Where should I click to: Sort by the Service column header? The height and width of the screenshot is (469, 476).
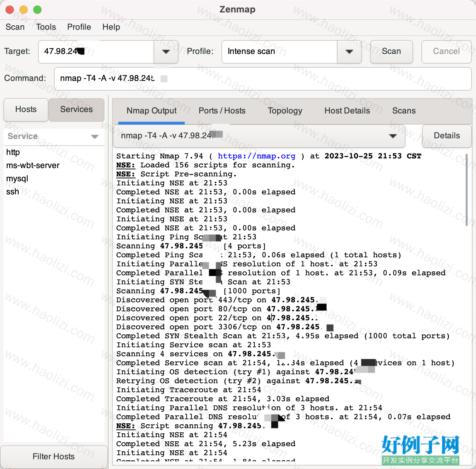54,136
